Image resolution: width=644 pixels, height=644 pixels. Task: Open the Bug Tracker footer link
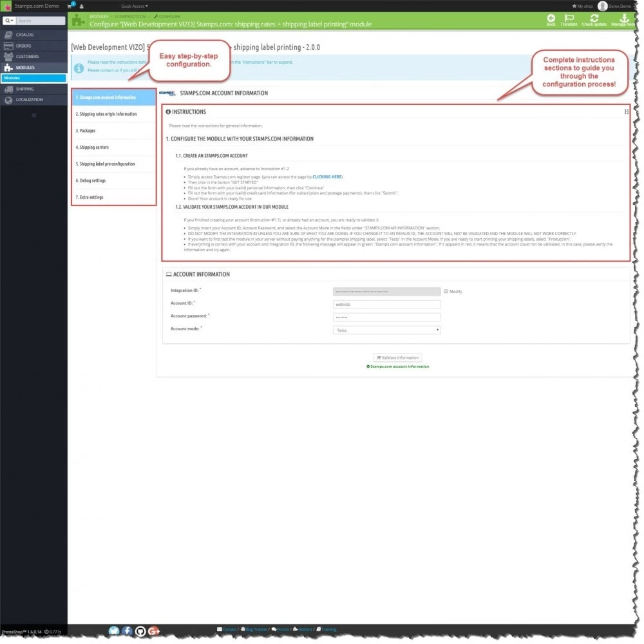point(254,629)
